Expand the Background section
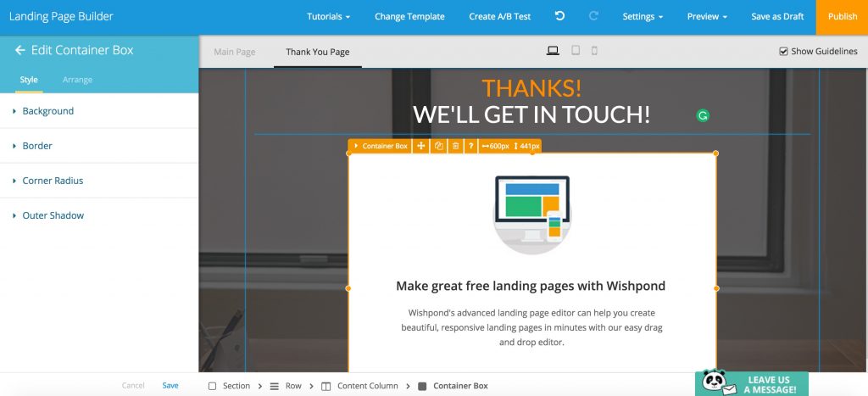Viewport: 868px width, 396px height. [47, 111]
